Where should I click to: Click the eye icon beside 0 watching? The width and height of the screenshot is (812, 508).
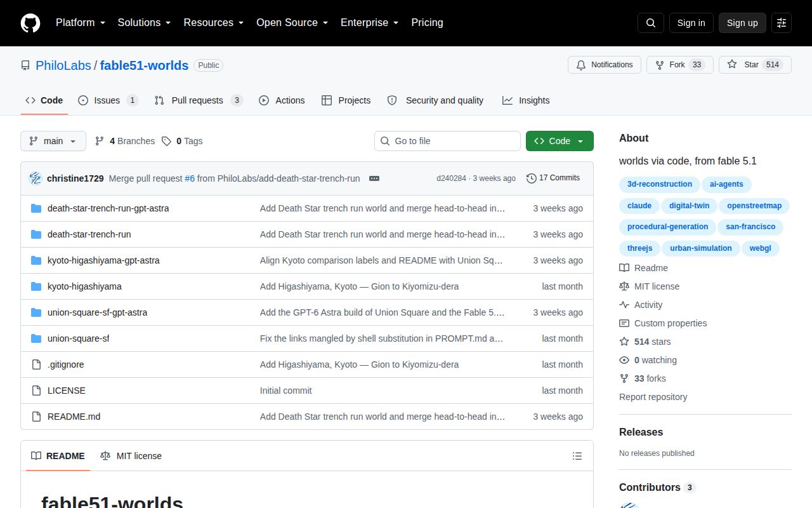pos(624,360)
